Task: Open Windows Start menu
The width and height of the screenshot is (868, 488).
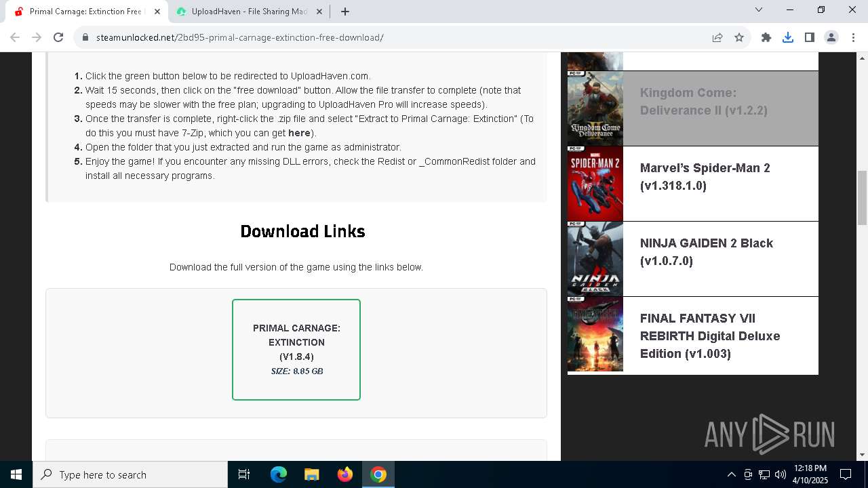Action: coord(16,474)
